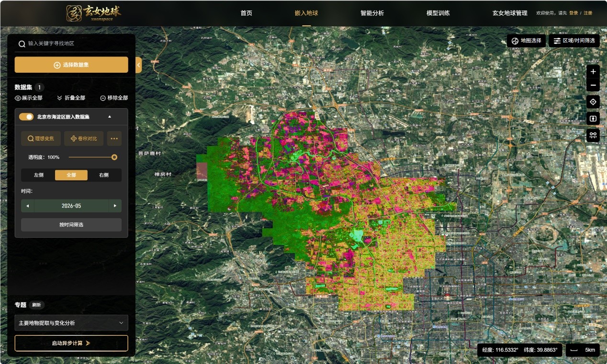Go to next month after 2026-05
Viewport: 607px width, 364px height.
[x=115, y=206]
